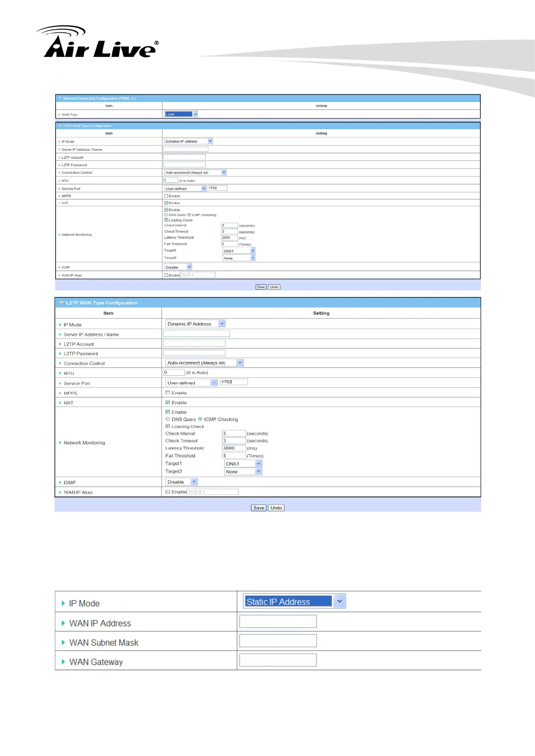The image size is (535, 756).
Task: Select the DNS Query radio button in the larger panel
Action: click(x=168, y=419)
